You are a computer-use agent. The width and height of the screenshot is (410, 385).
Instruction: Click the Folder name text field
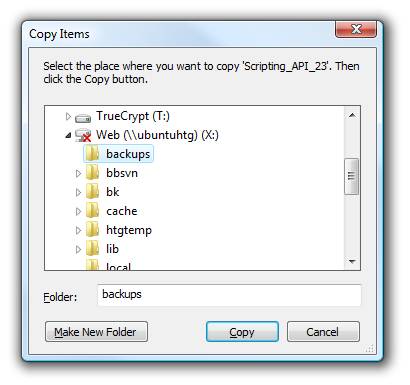[x=229, y=295]
